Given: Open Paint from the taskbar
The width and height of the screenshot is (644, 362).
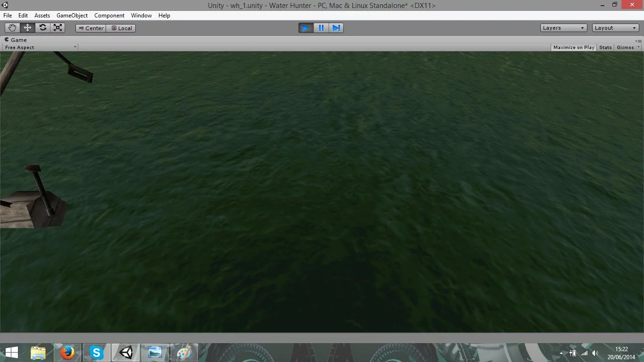Looking at the screenshot, I should [x=184, y=353].
